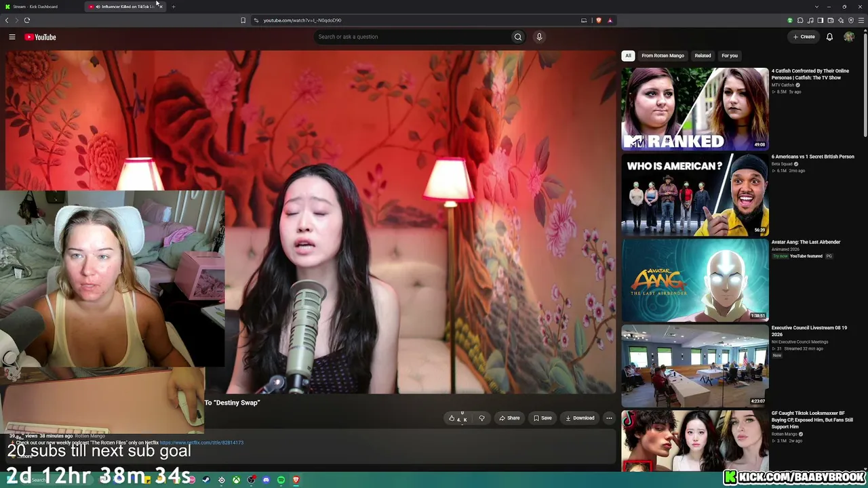Screen dimensions: 868x488
Task: Select the For you filter chip
Action: (730, 56)
